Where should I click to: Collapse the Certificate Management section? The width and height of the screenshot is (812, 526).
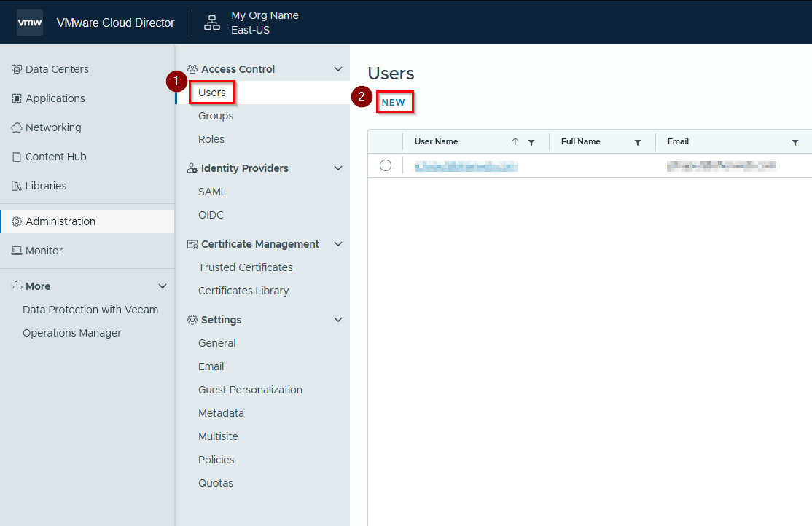point(338,244)
